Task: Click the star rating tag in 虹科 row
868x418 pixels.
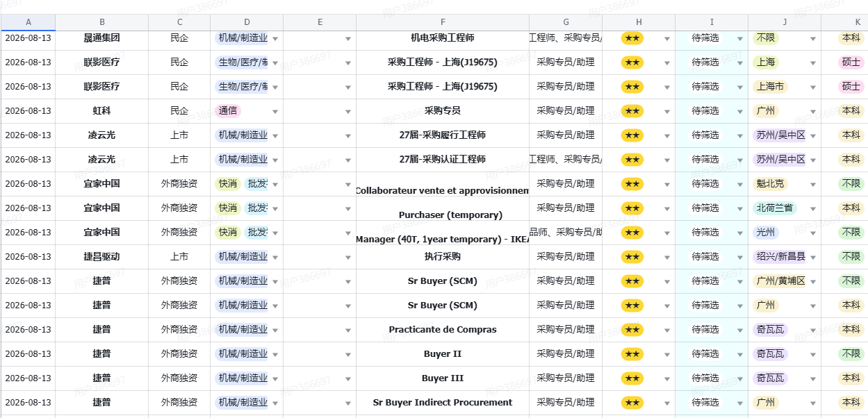Action: [632, 111]
